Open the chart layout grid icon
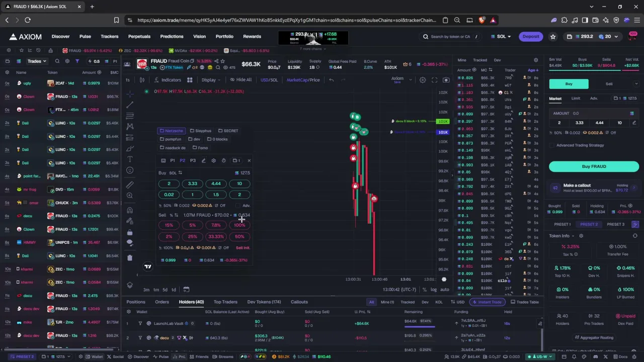The image size is (644, 362). [190, 80]
